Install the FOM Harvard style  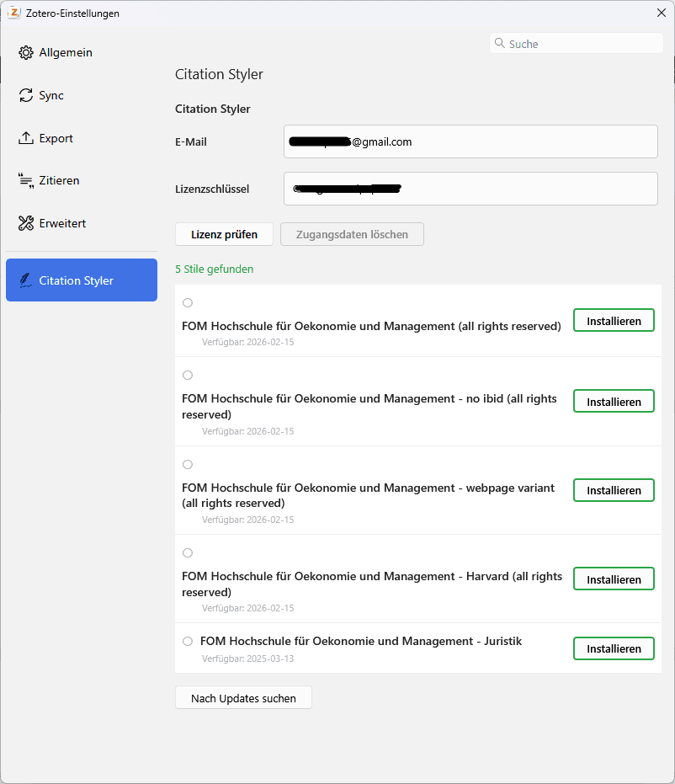click(x=614, y=579)
